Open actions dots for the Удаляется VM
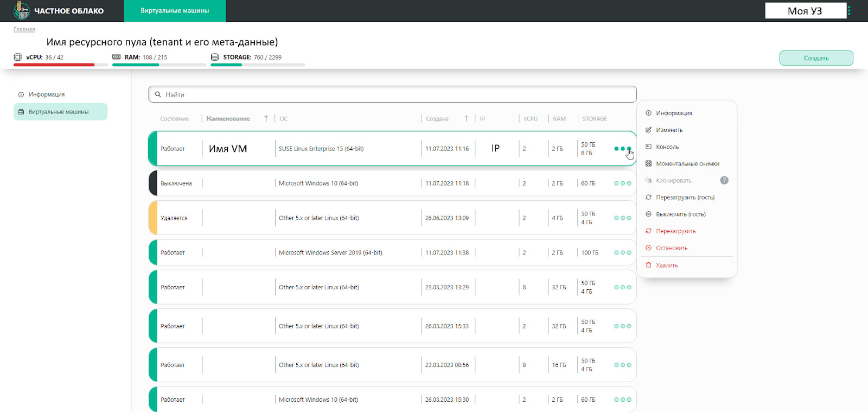The height and width of the screenshot is (412, 868). tap(623, 218)
